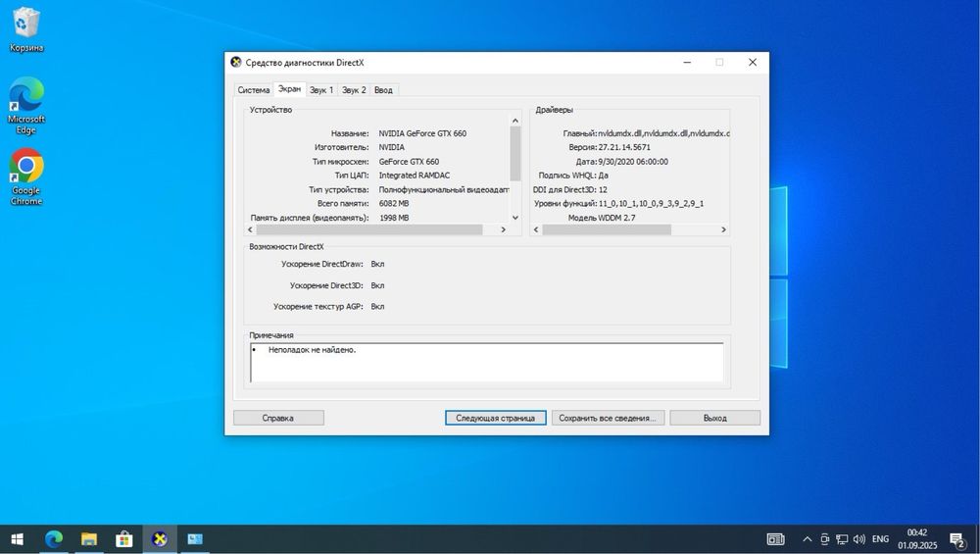Click the Следующая страница button
980x554 pixels.
coord(495,418)
